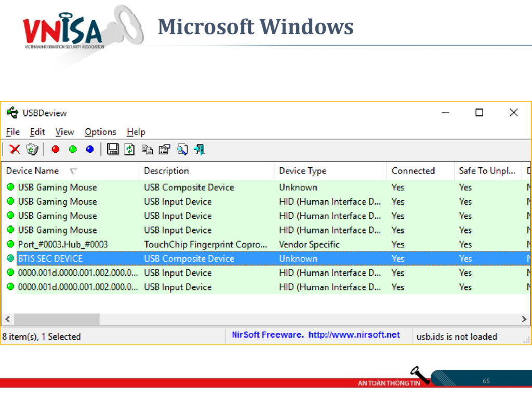Click the USBDeview title bar app icon

pos(12,113)
